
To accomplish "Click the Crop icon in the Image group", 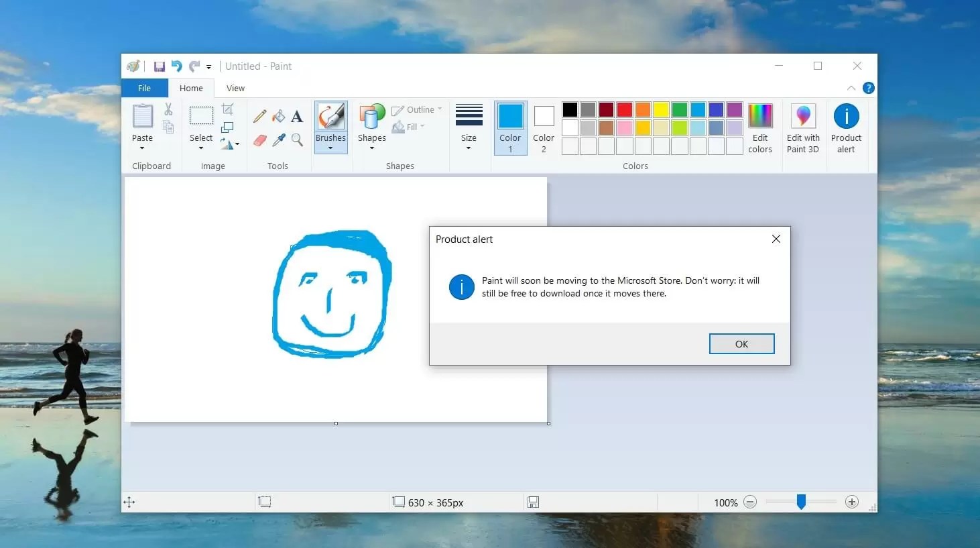I will coord(228,109).
